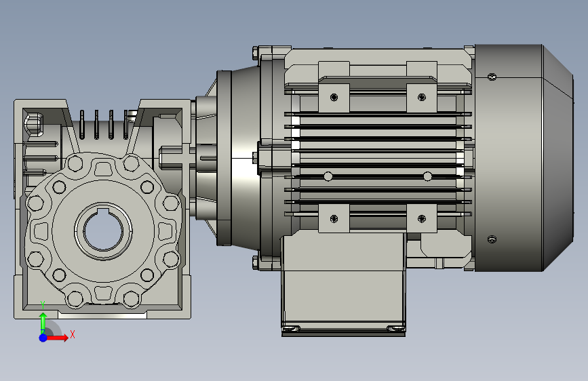Click the green Y axis arrow of triad

[x=43, y=323]
